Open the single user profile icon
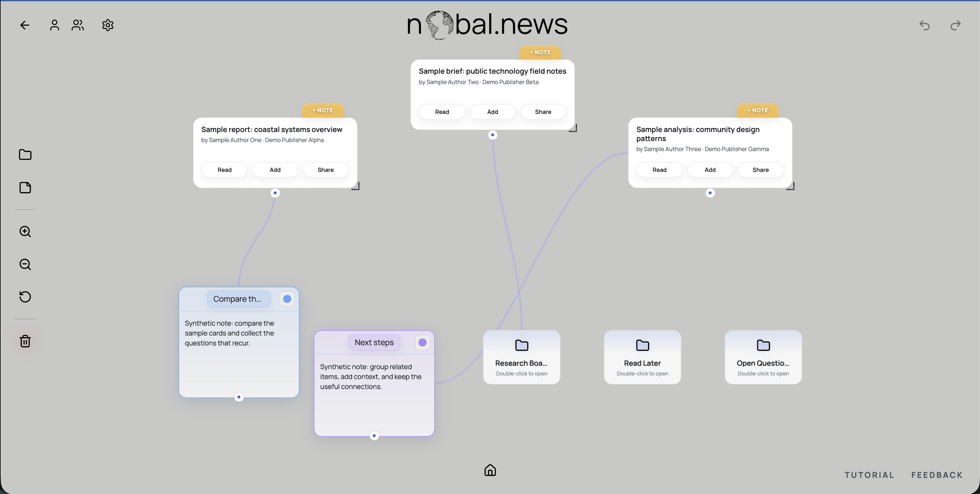Image resolution: width=980 pixels, height=494 pixels. (x=54, y=25)
